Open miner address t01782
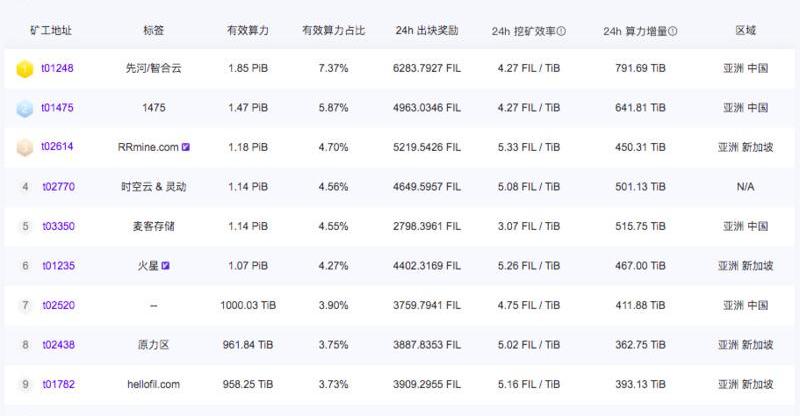800x416 pixels. tap(59, 384)
